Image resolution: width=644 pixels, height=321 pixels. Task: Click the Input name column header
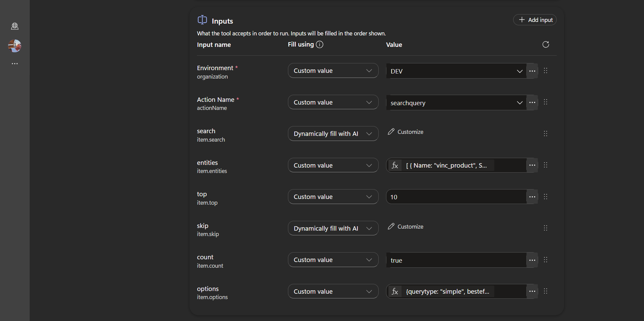click(214, 45)
